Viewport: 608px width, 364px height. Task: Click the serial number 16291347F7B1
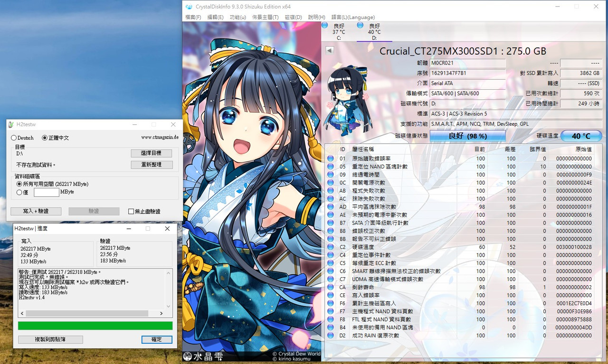[x=467, y=73]
